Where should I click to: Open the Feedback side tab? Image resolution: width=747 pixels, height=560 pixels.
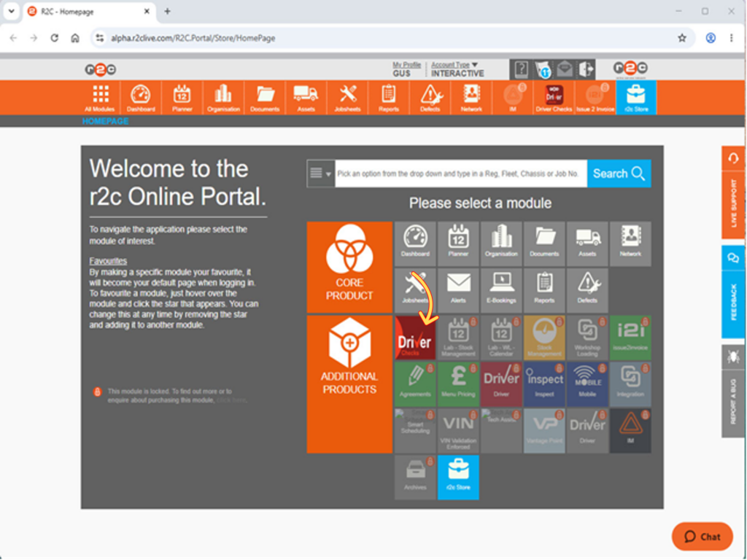pyautogui.click(x=733, y=292)
